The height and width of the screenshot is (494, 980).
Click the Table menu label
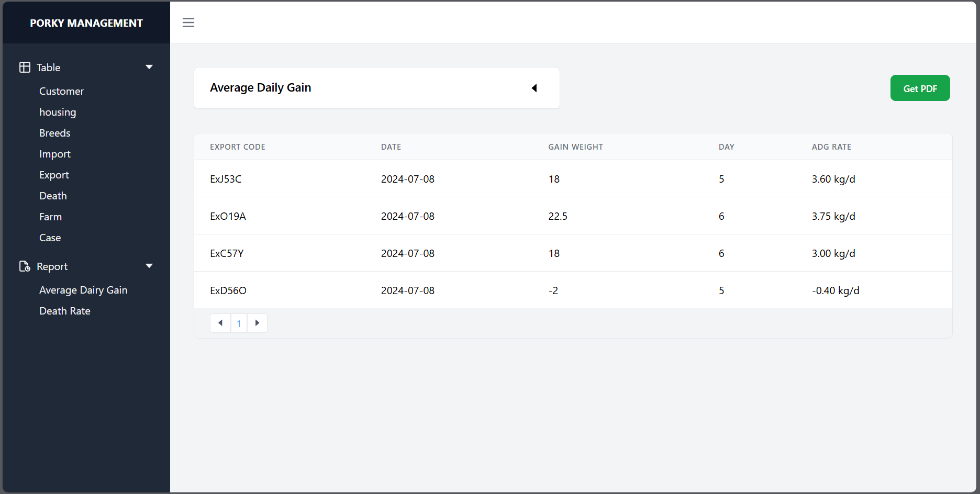[x=48, y=68]
